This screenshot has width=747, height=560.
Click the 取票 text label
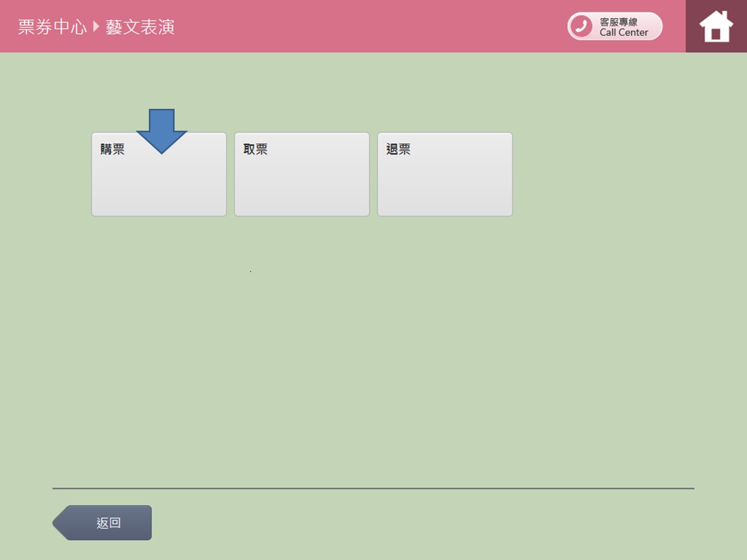255,149
